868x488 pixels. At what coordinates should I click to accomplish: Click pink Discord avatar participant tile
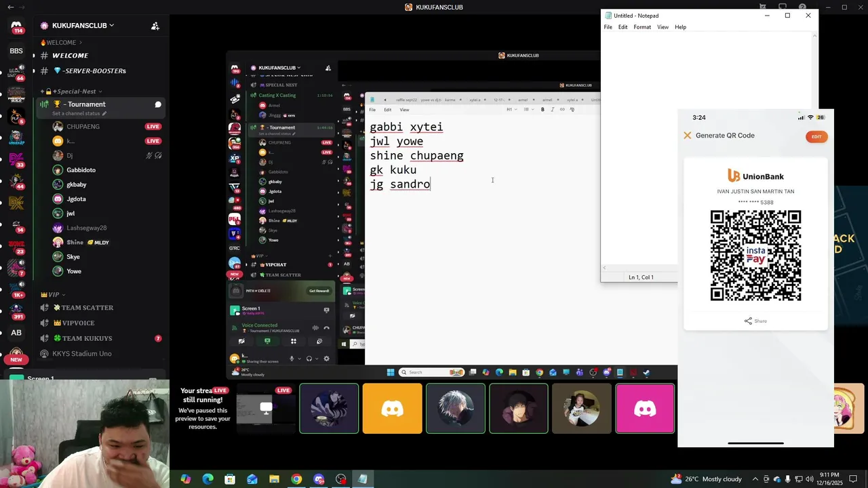645,409
